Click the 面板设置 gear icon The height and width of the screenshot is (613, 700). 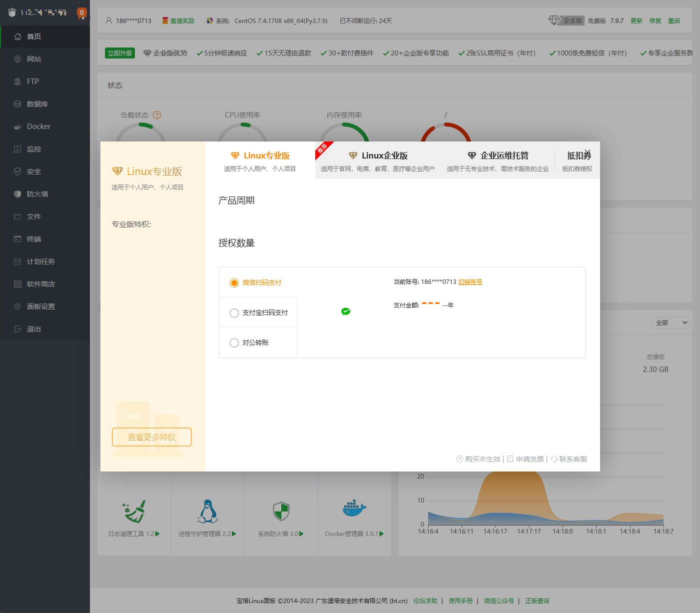pos(17,306)
